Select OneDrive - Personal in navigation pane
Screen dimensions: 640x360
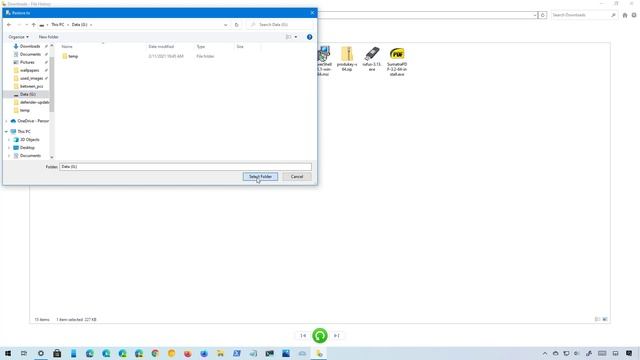point(33,121)
